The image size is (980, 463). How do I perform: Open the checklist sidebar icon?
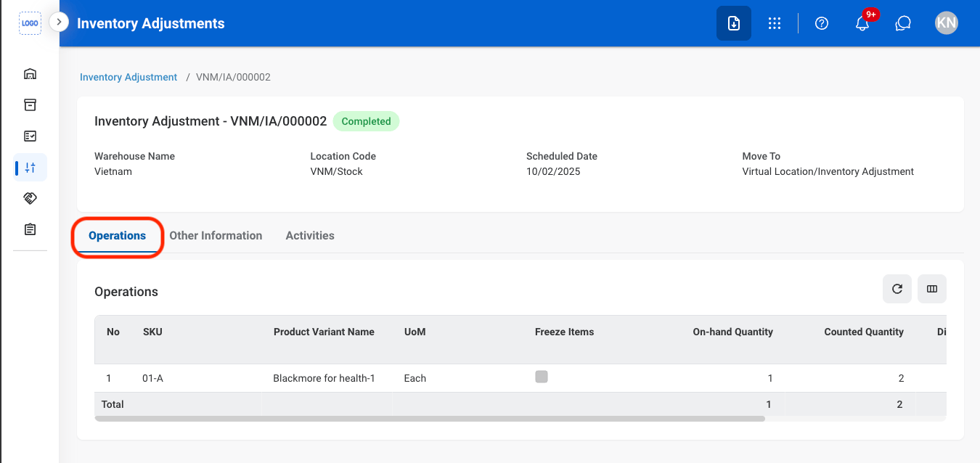[30, 136]
